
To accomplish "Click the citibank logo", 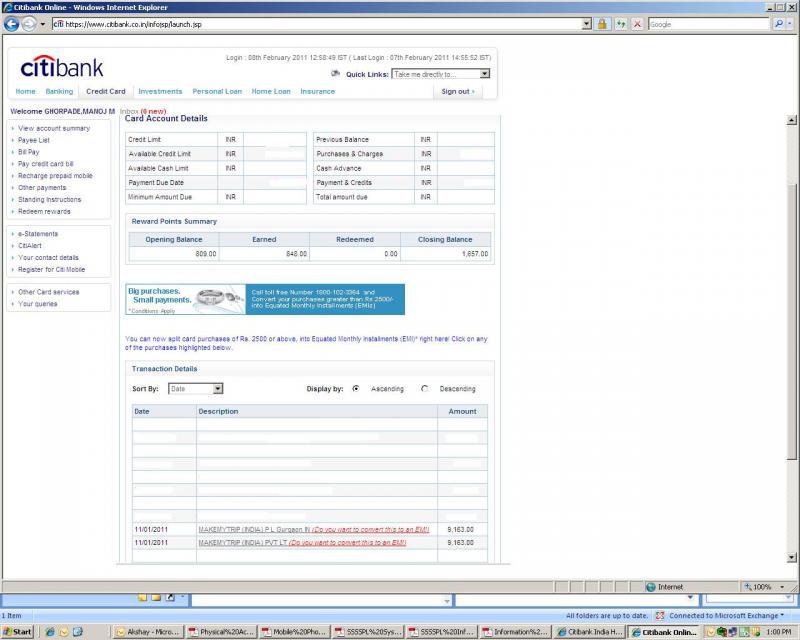I will (x=62, y=67).
